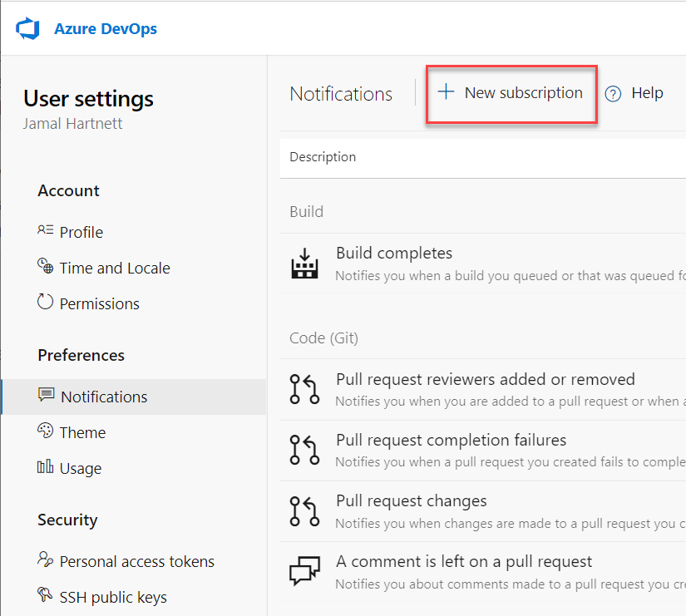686x616 pixels.
Task: Go to Permissions settings
Action: pyautogui.click(x=99, y=304)
